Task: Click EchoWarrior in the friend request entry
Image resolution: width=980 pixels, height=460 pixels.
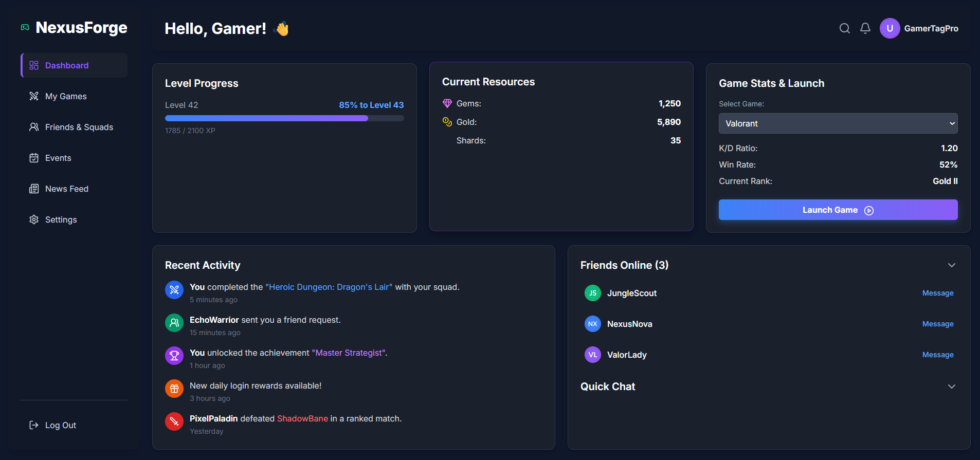Action: click(214, 320)
